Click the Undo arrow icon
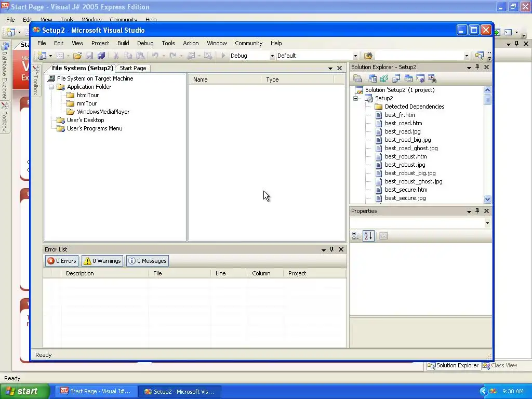This screenshot has height=399, width=532. [x=155, y=56]
